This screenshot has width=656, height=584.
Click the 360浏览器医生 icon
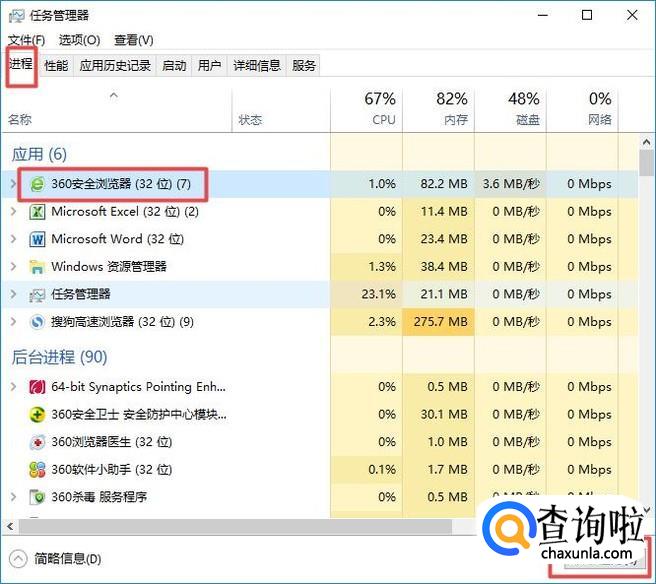[37, 442]
